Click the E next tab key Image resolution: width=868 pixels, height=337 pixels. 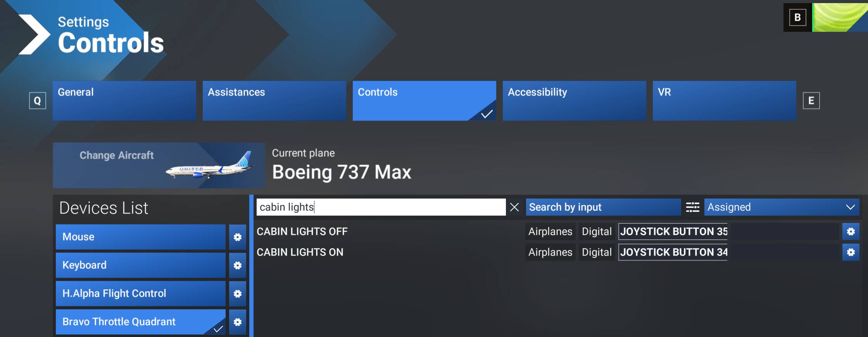click(811, 101)
